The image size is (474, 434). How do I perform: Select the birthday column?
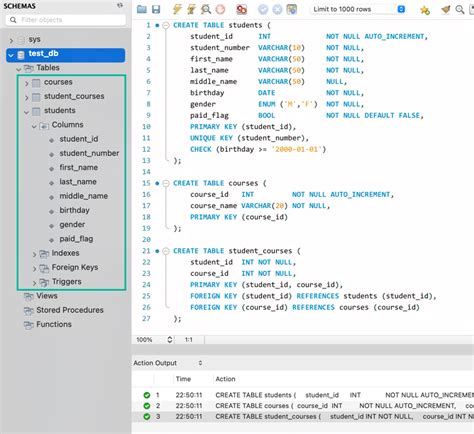tap(74, 211)
